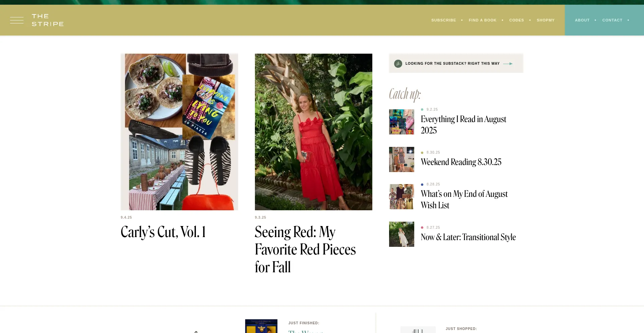Click the 9.3.25 date label
644x333 pixels.
(260, 218)
